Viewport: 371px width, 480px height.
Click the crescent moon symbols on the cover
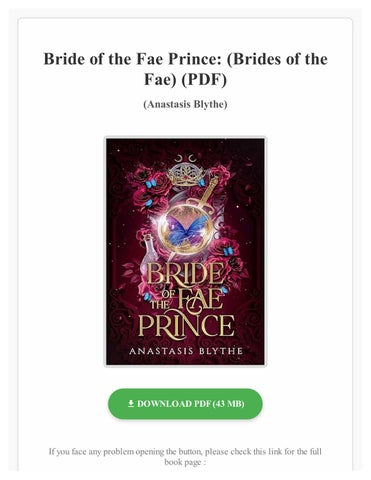(x=185, y=158)
